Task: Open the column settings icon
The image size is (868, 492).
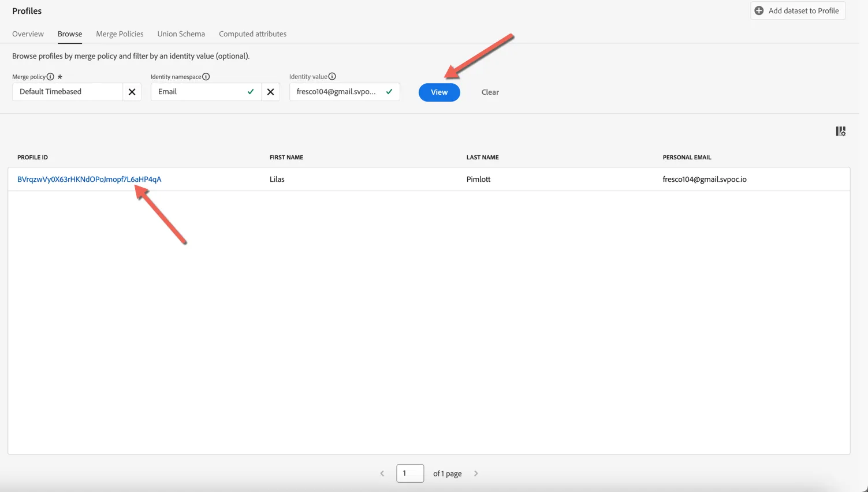Action: pos(840,132)
